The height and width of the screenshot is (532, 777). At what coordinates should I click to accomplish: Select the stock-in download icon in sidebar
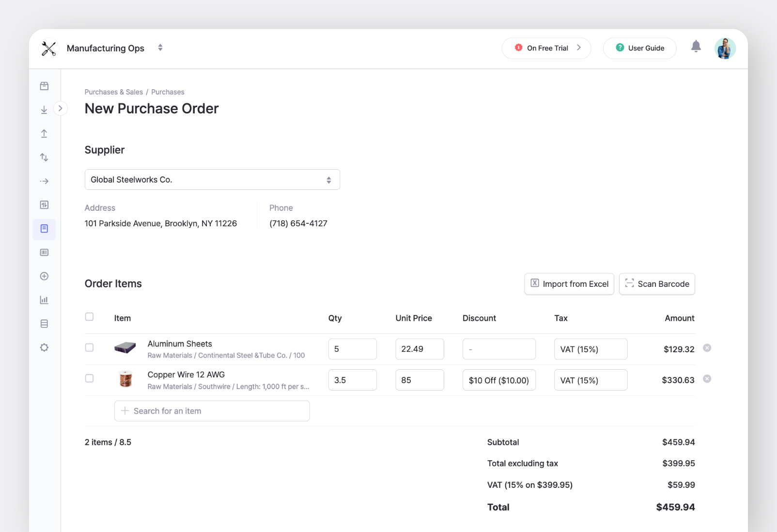pos(44,110)
